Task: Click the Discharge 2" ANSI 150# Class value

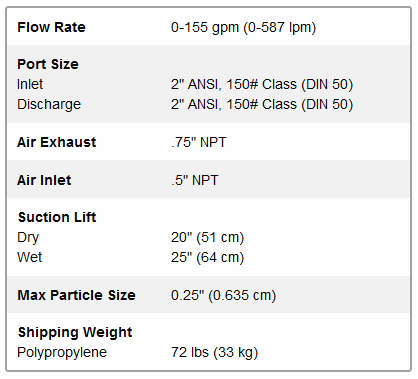Action: point(262,104)
